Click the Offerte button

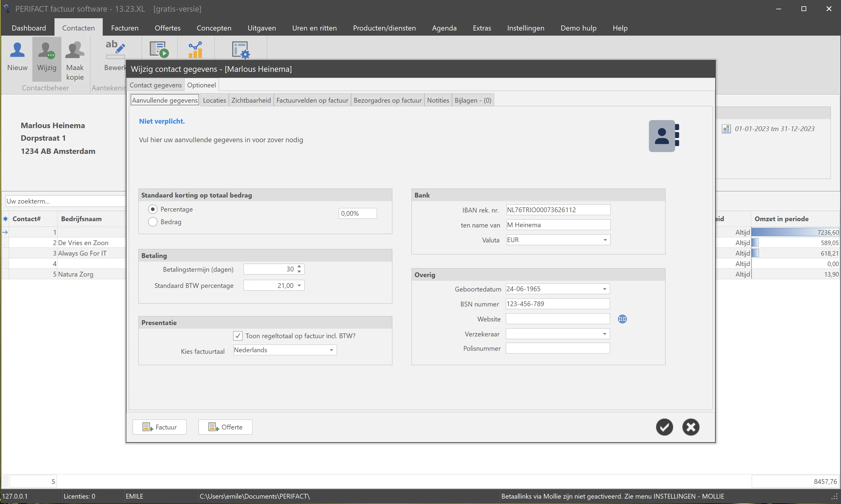pyautogui.click(x=225, y=427)
